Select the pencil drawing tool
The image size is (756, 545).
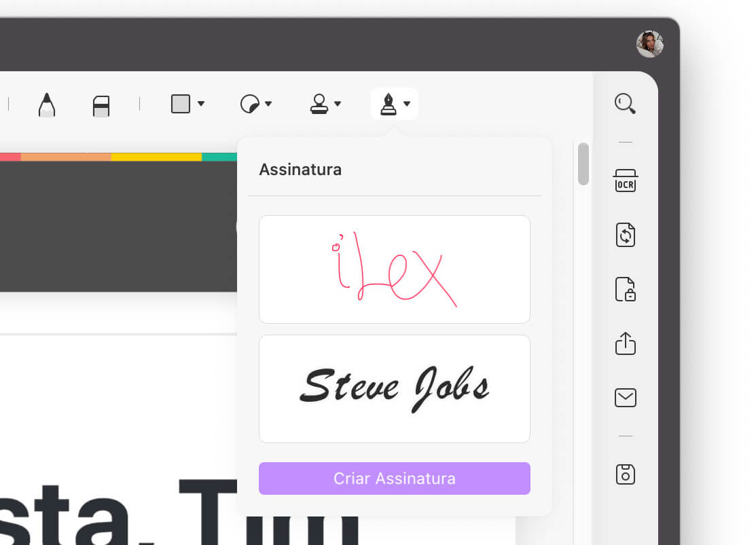click(47, 105)
